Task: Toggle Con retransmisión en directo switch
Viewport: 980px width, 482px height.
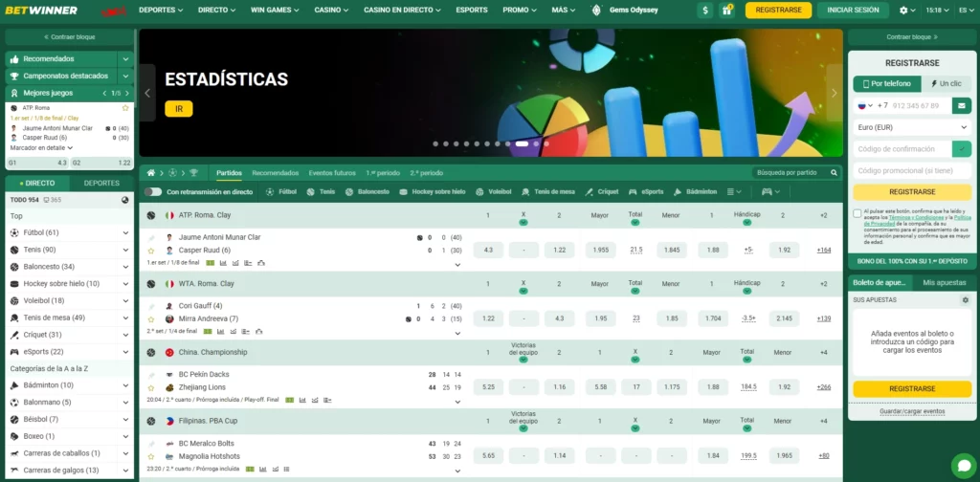Action: click(x=153, y=191)
